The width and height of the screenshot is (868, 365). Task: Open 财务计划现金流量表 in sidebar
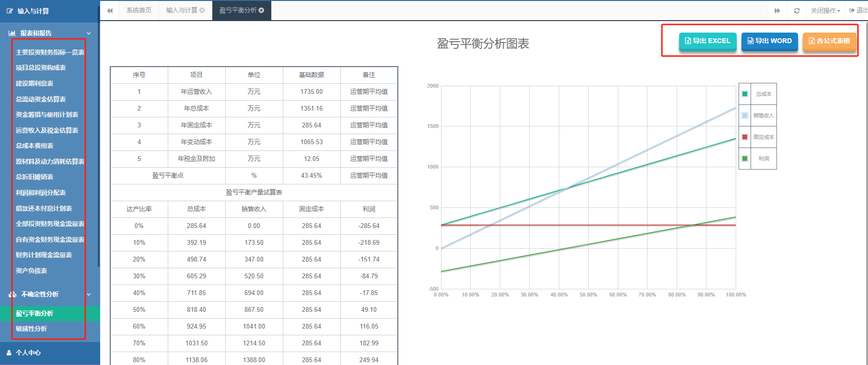point(44,255)
